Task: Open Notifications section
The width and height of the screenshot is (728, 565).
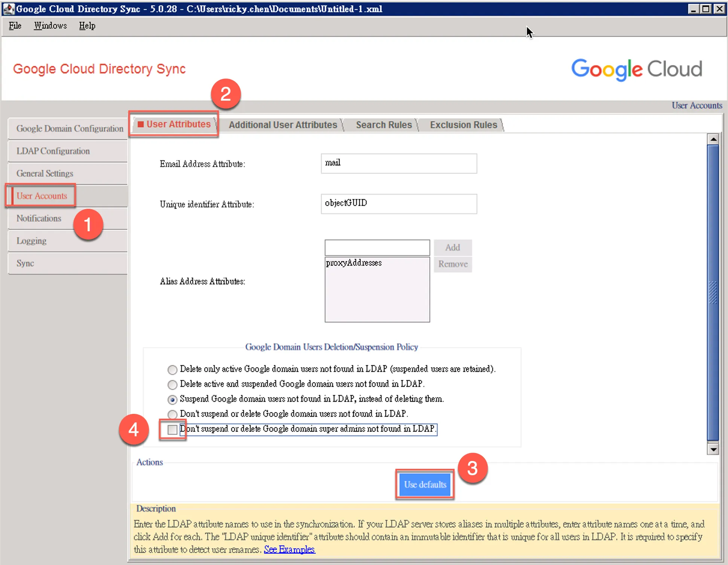Action: click(68, 219)
